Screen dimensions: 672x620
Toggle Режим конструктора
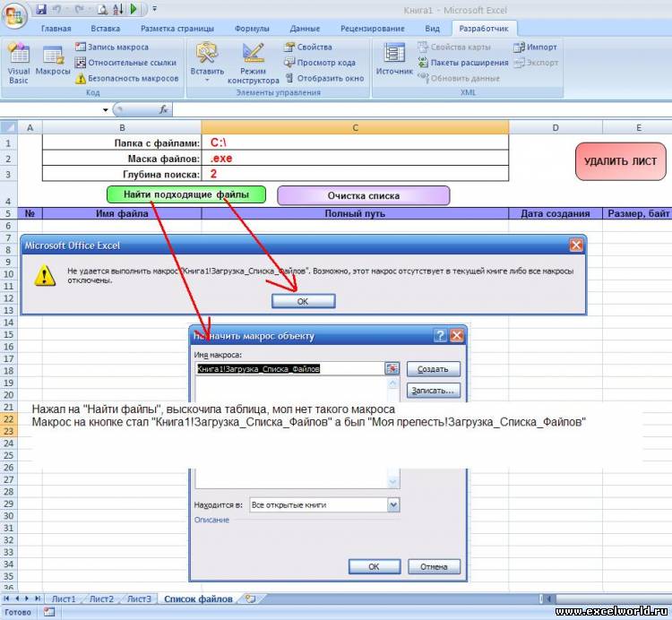(253, 64)
